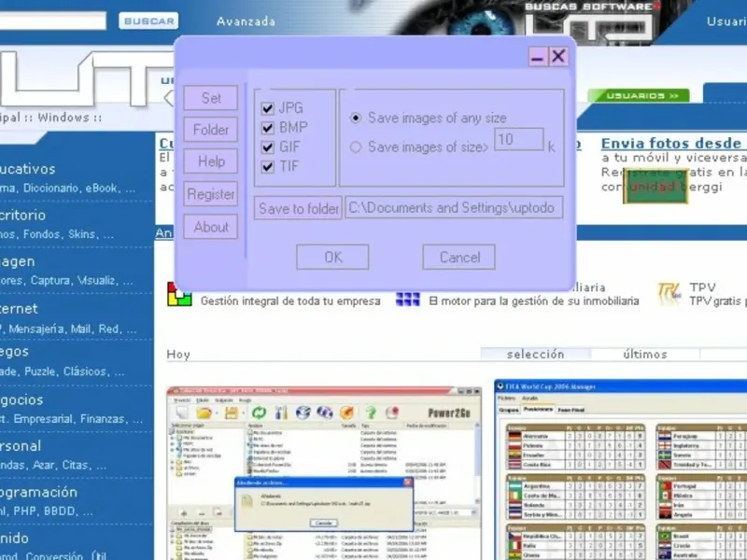This screenshot has height=560, width=747.
Task: Click the green USUARIOS button
Action: [639, 96]
